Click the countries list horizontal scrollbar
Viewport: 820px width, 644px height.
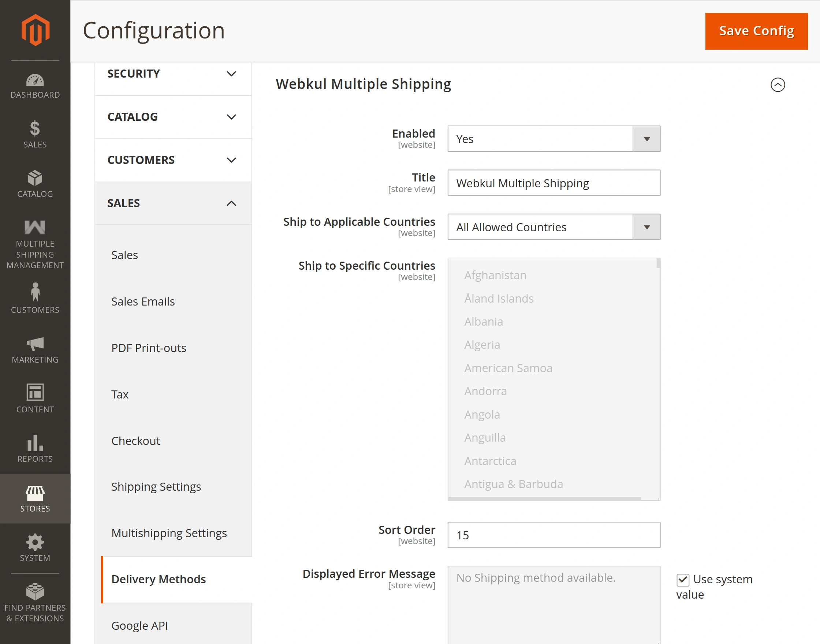click(x=544, y=498)
